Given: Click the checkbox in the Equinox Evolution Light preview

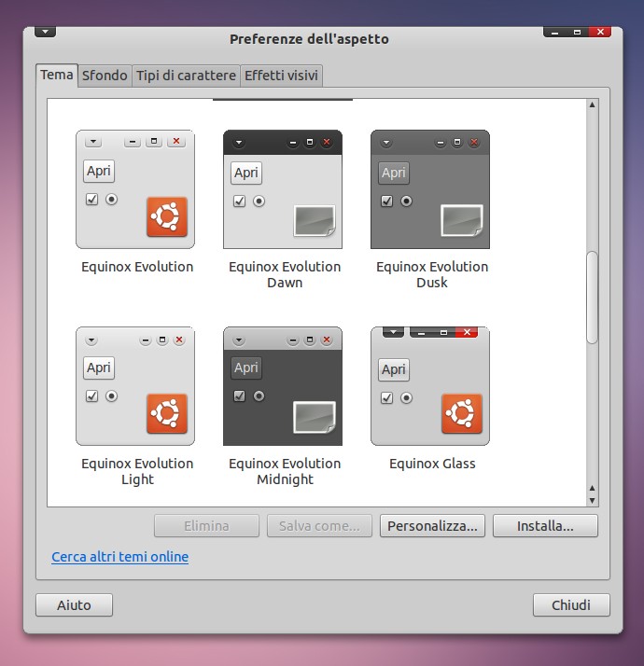Looking at the screenshot, I should (91, 395).
